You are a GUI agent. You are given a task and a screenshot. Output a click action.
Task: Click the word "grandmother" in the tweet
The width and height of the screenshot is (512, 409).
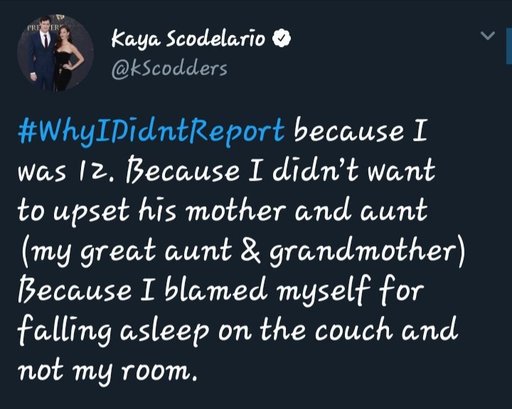367,252
